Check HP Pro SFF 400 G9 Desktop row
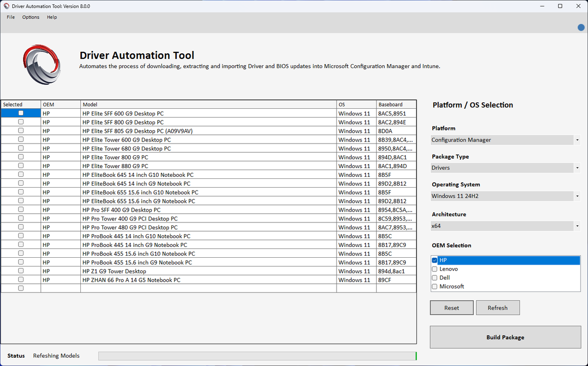588x366 pixels. [x=21, y=210]
